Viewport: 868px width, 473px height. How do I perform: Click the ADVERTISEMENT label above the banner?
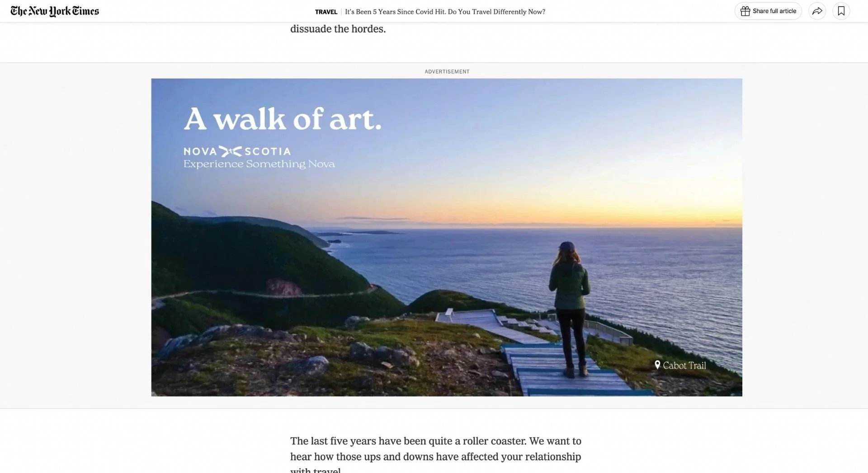click(447, 71)
